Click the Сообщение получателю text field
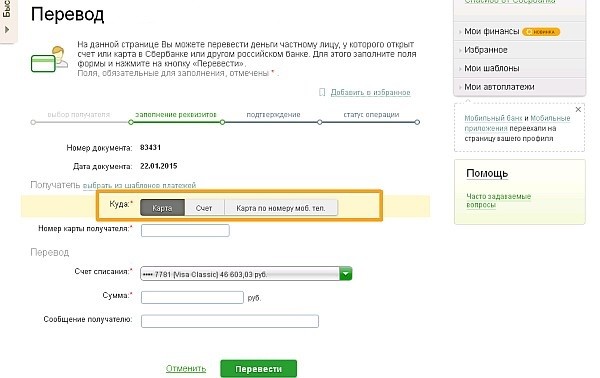The image size is (600, 378). 230,321
